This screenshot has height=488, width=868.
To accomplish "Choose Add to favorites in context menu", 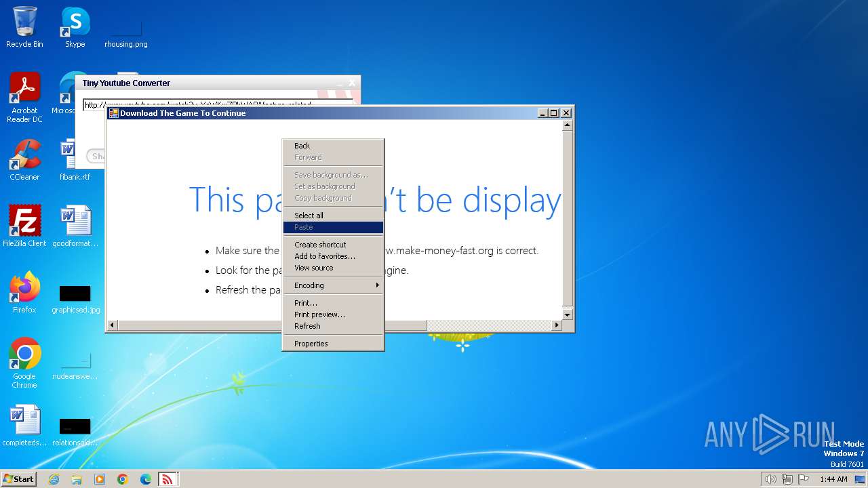I will click(333, 256).
